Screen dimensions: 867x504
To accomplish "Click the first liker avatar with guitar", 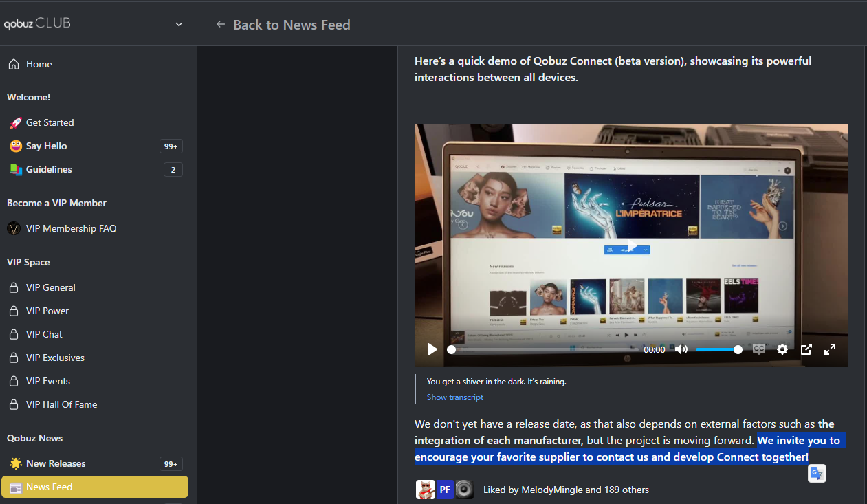I will click(426, 490).
